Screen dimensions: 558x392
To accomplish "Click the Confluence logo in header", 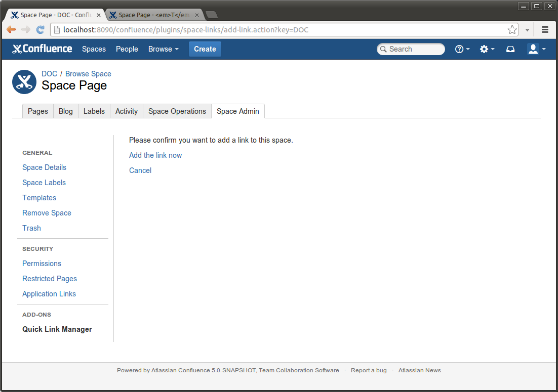I will click(43, 49).
